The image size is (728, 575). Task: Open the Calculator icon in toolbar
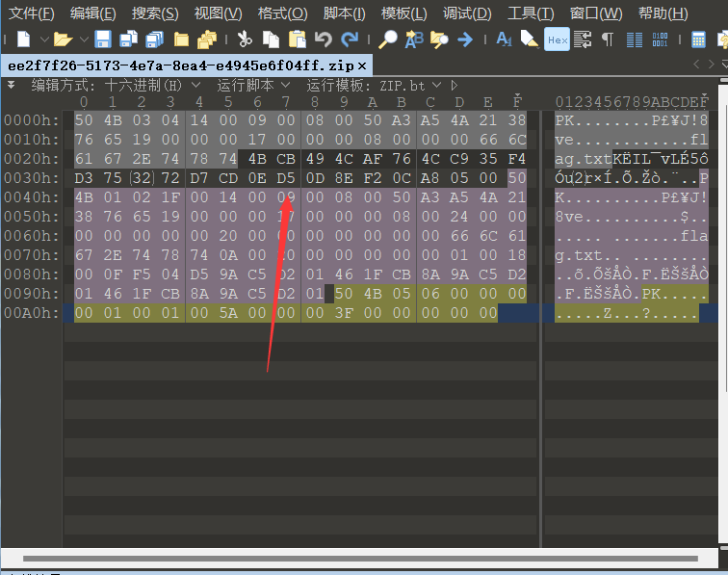tap(699, 39)
